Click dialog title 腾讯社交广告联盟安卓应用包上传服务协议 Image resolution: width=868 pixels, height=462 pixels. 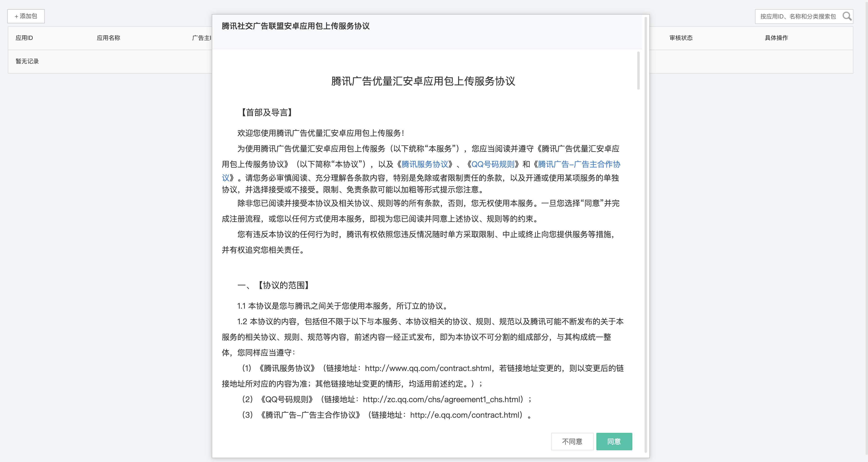click(x=295, y=26)
